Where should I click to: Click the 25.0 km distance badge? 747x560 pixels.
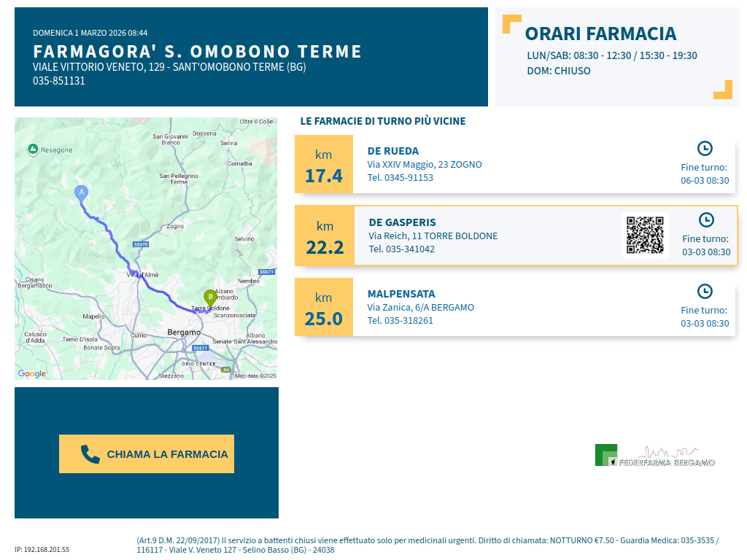323,308
